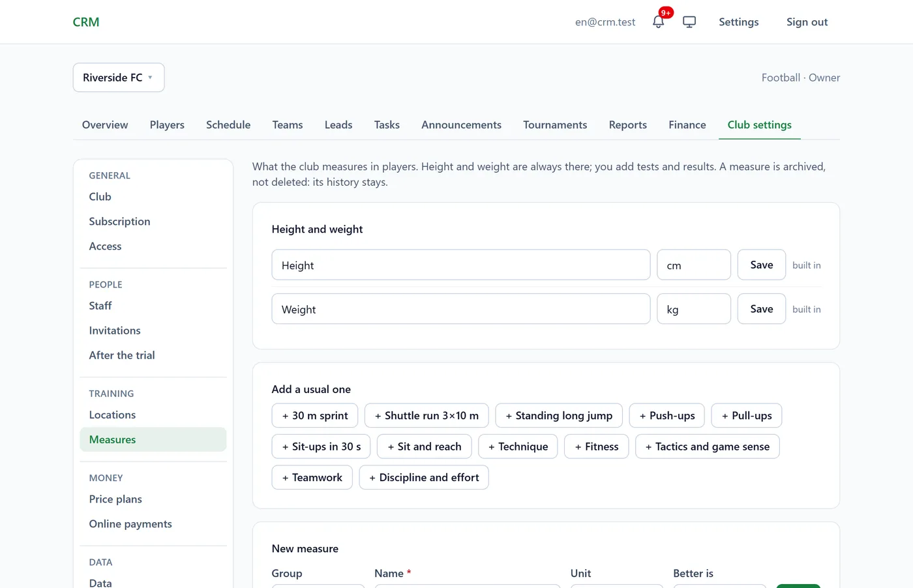The image size is (913, 588).
Task: Open Settings in the header
Action: pyautogui.click(x=739, y=22)
